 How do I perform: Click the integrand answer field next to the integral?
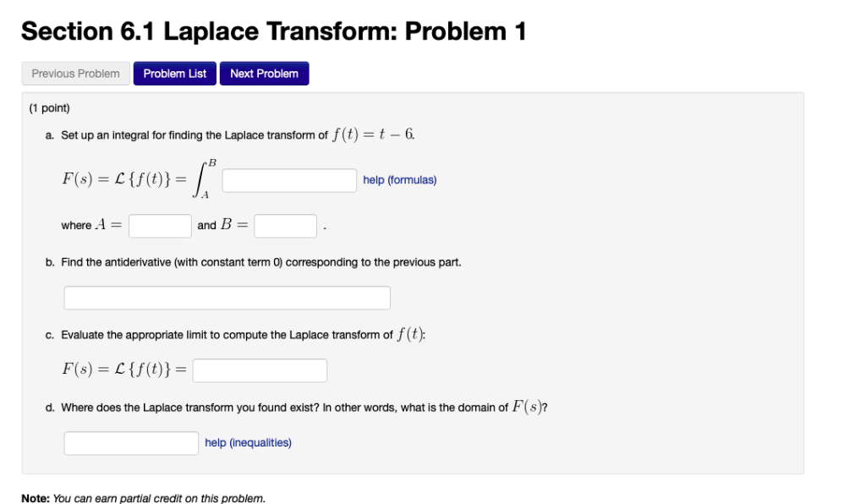tap(288, 179)
